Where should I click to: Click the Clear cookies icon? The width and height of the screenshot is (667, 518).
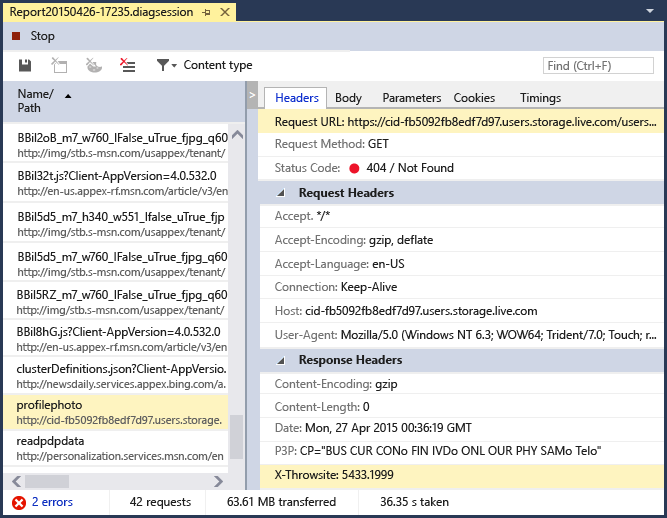tap(93, 65)
